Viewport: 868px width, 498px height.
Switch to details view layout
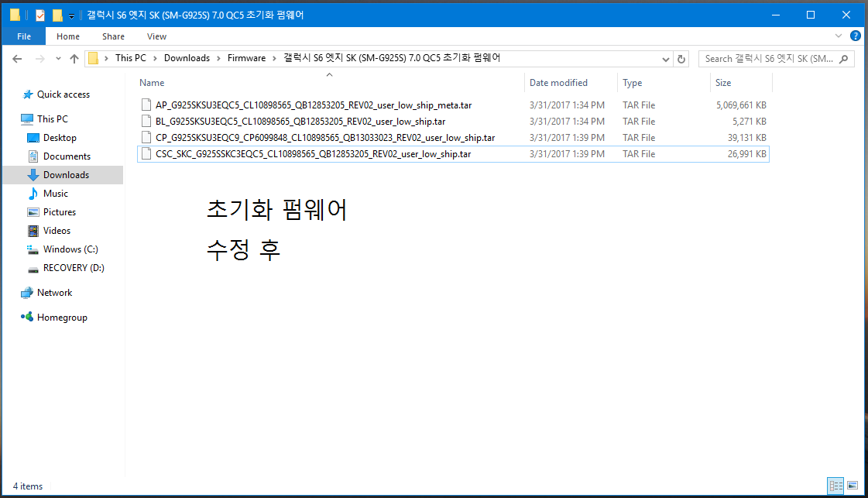835,486
